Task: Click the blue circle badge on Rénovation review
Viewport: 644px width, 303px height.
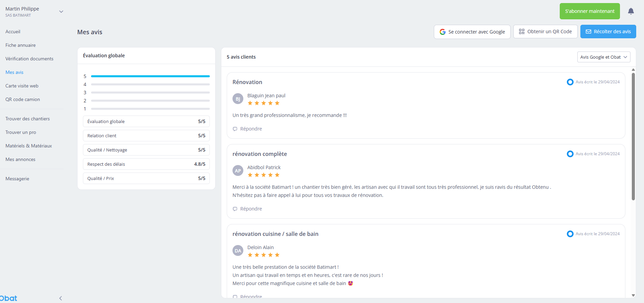Action: [570, 82]
